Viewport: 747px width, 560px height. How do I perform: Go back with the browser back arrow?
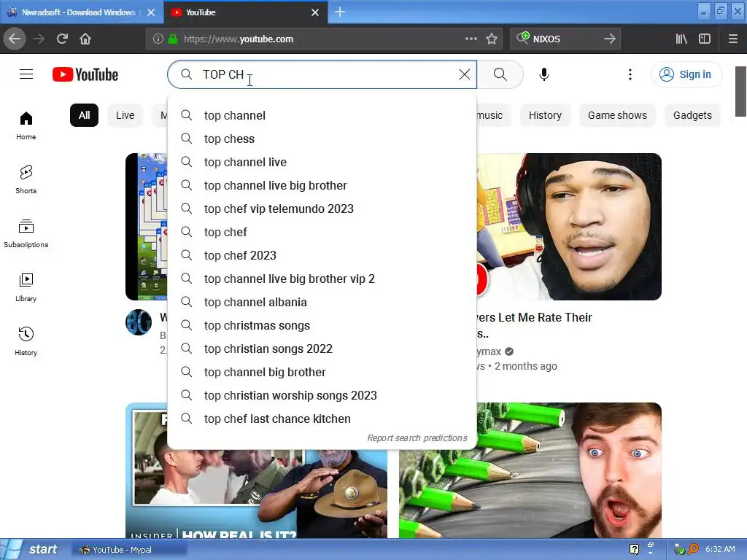point(15,39)
